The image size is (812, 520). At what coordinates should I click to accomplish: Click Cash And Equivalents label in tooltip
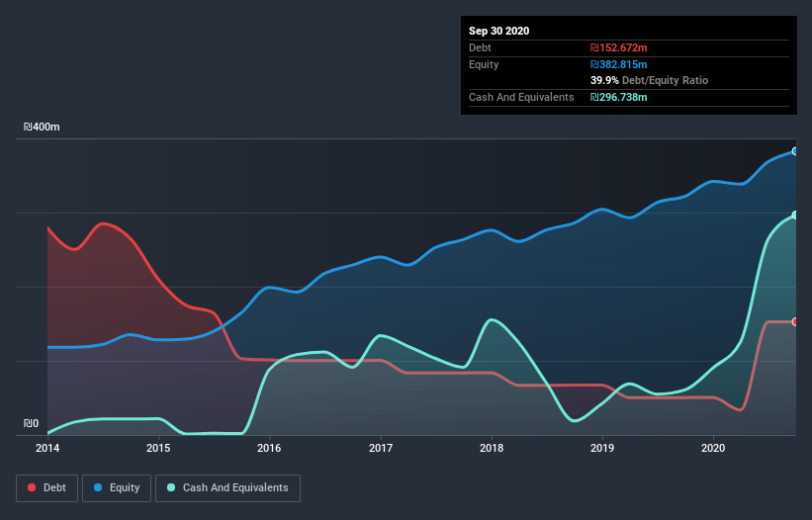(521, 97)
